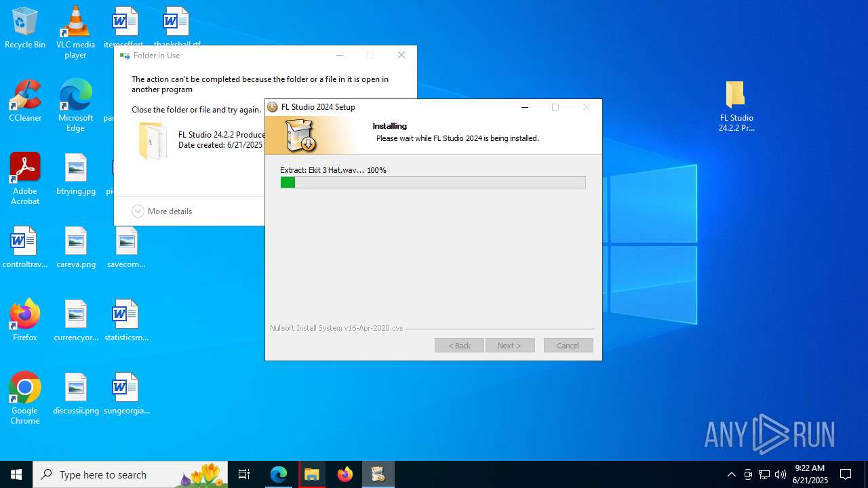Image resolution: width=868 pixels, height=488 pixels.
Task: Open Windows Start menu
Action: point(16,474)
